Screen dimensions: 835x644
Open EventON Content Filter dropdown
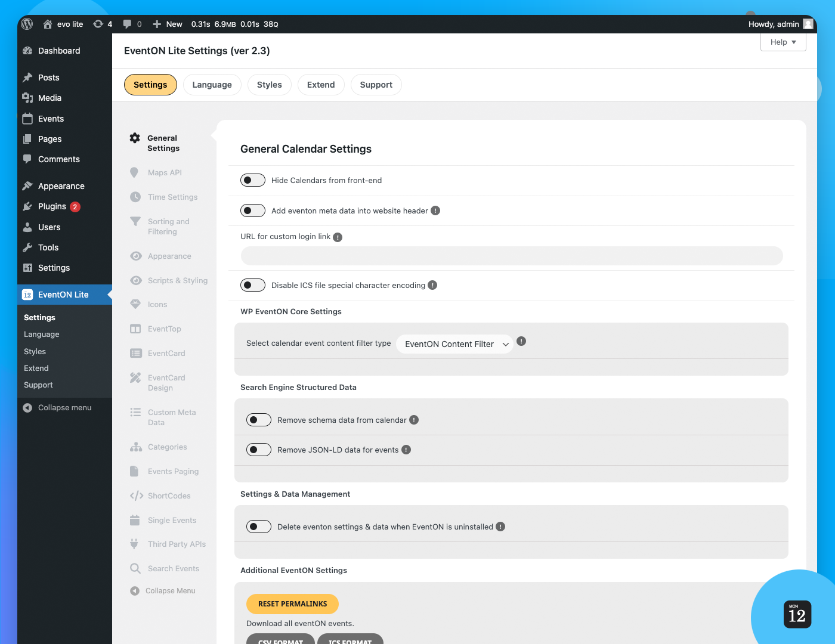(454, 344)
